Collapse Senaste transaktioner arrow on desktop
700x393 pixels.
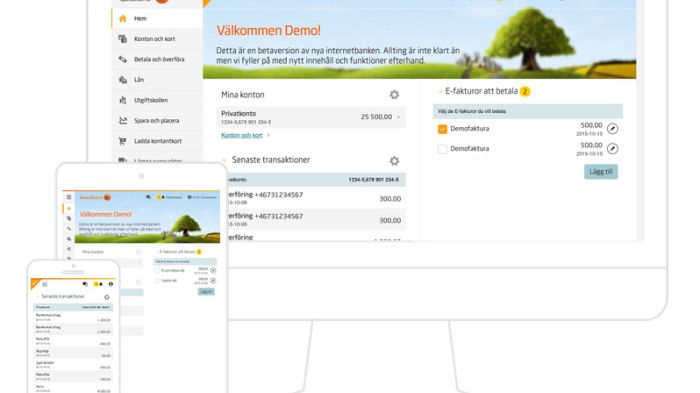click(225, 160)
